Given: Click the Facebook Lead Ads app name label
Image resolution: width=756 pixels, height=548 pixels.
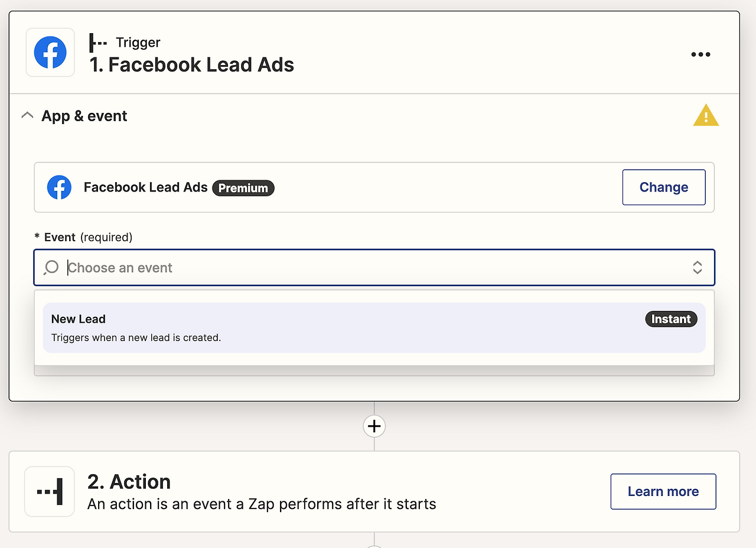Looking at the screenshot, I should [145, 187].
